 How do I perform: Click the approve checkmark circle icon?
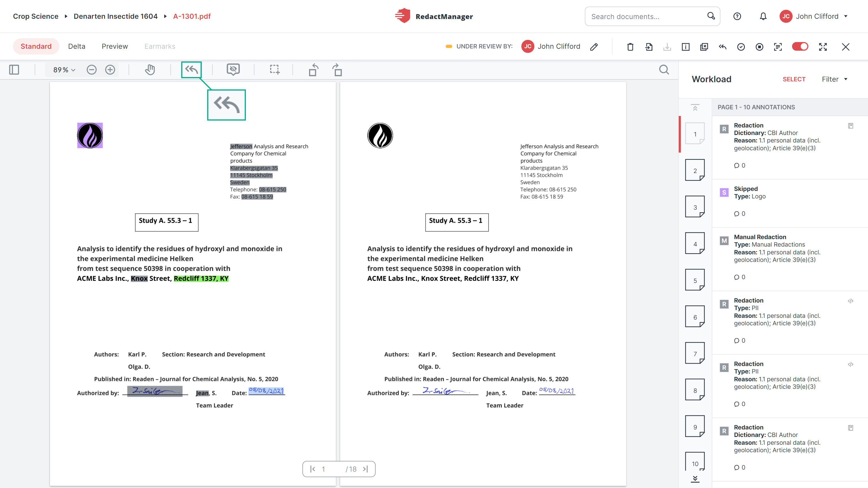pyautogui.click(x=741, y=46)
